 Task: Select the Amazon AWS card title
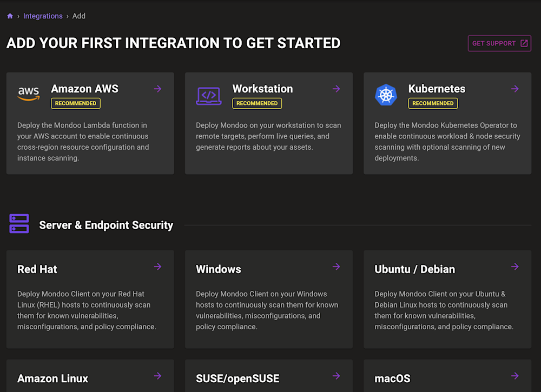pyautogui.click(x=84, y=89)
